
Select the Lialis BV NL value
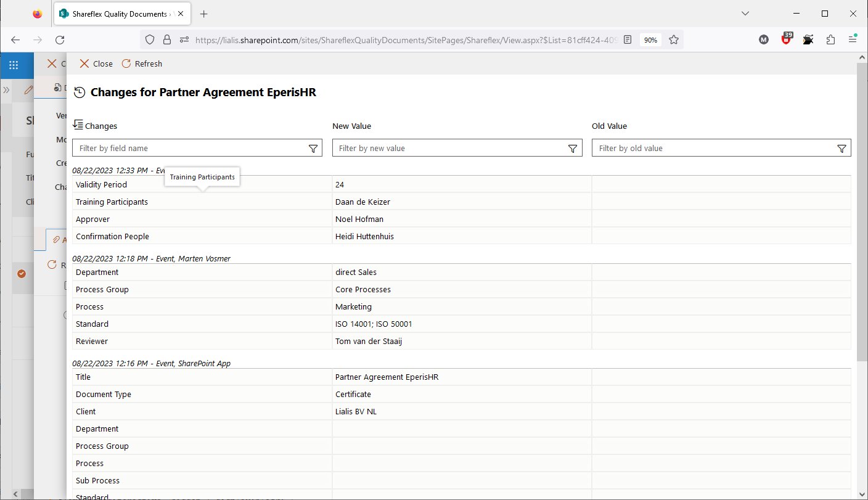(356, 411)
